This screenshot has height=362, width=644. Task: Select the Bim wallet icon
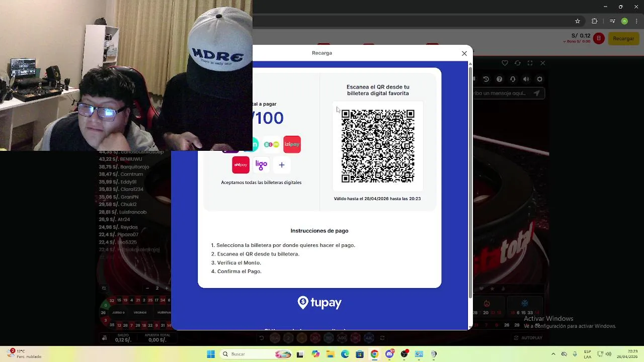click(x=272, y=144)
